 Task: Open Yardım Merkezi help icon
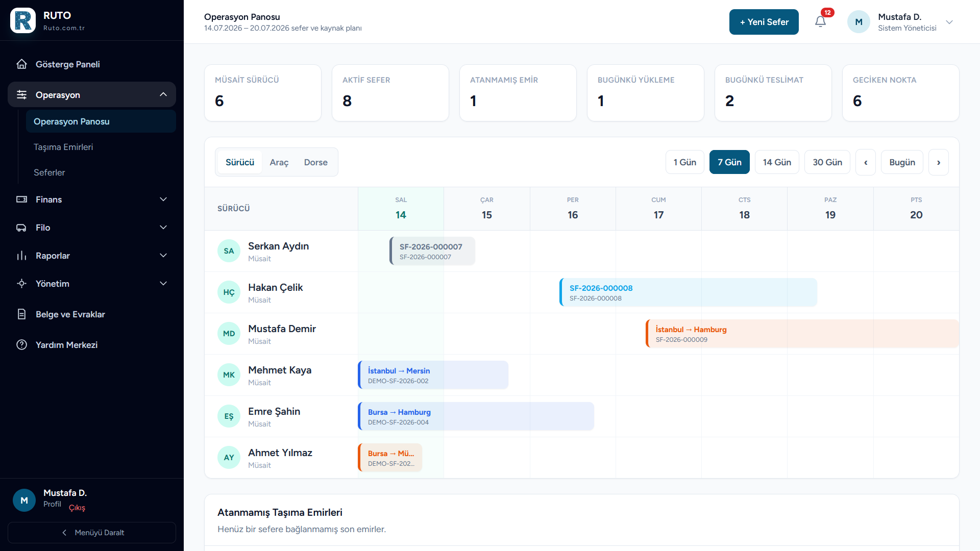click(x=21, y=344)
